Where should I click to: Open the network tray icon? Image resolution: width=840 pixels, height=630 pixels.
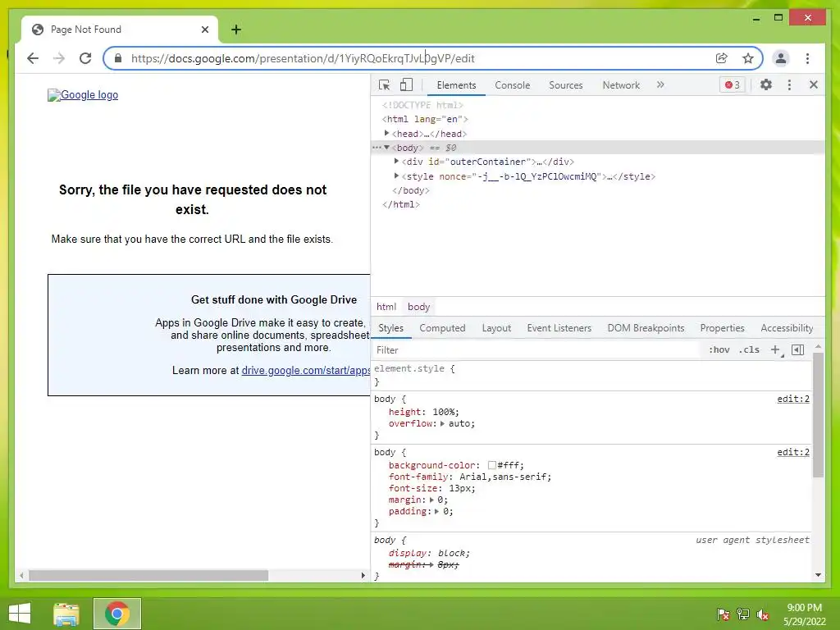[x=743, y=614]
